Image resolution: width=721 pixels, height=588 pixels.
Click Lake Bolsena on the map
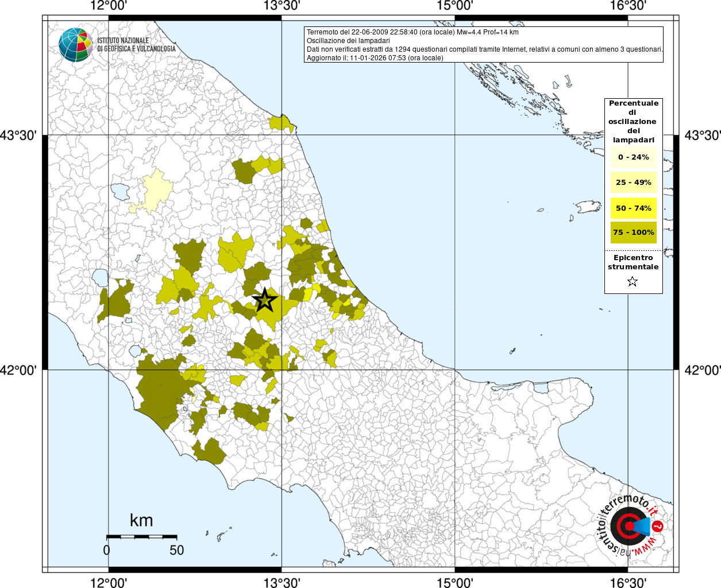(100, 278)
